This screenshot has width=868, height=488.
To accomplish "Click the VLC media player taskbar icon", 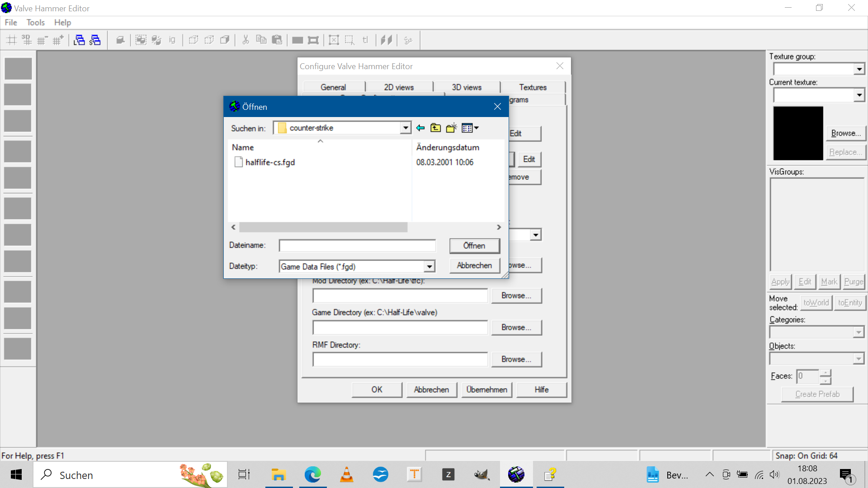I will click(347, 475).
